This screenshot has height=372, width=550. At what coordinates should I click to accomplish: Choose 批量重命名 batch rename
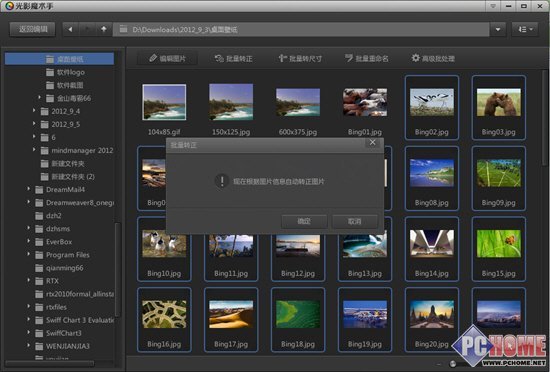tap(366, 59)
